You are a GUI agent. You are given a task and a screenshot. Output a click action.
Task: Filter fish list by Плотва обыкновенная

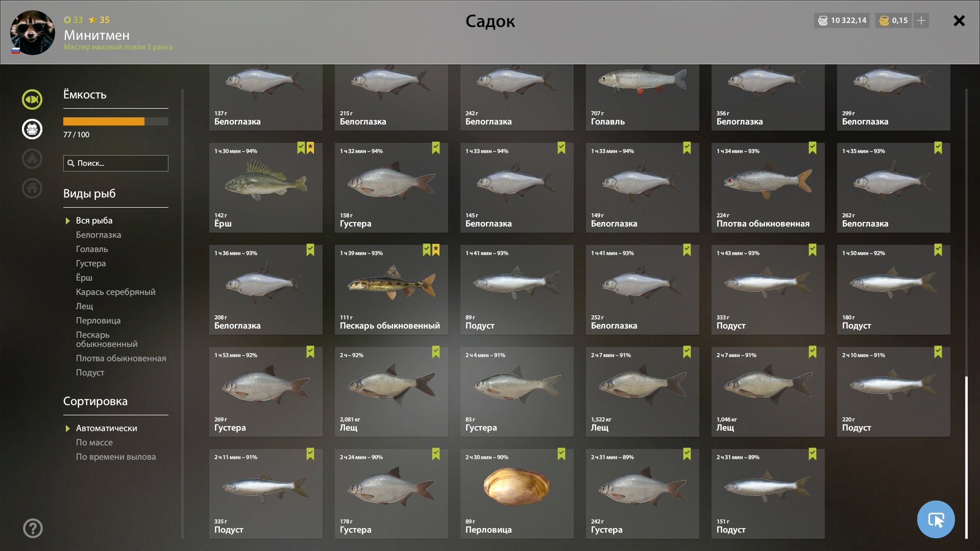(x=121, y=358)
